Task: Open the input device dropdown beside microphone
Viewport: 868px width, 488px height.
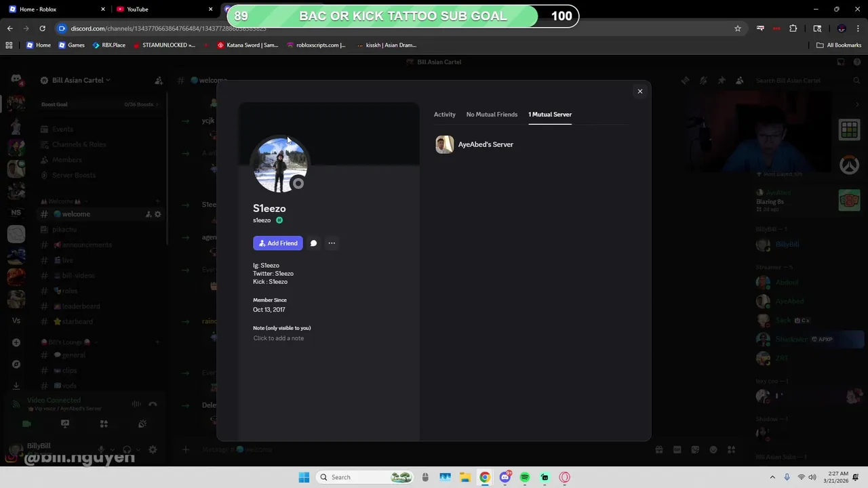Action: [x=111, y=449]
